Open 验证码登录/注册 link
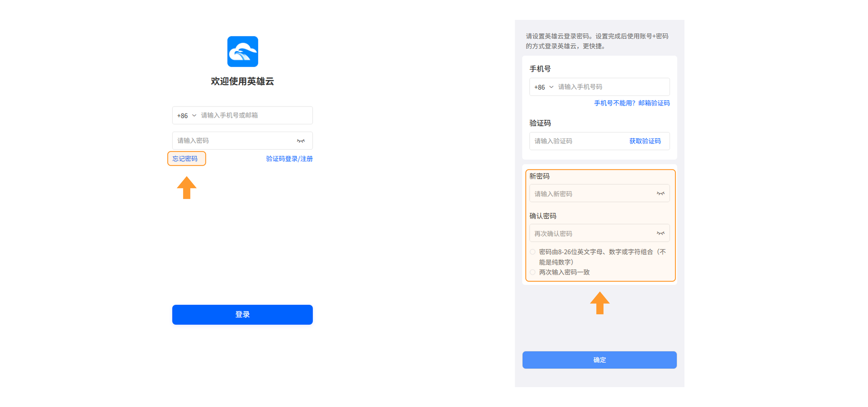 [x=289, y=159]
